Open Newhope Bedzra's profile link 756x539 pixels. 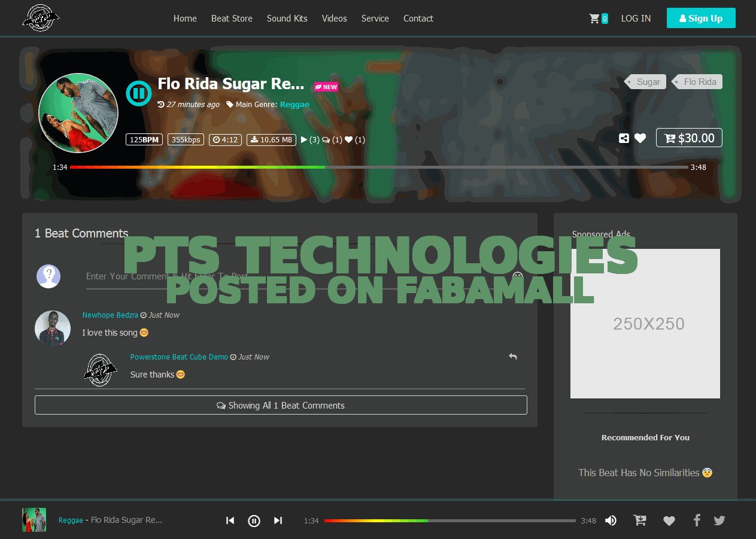click(x=110, y=315)
